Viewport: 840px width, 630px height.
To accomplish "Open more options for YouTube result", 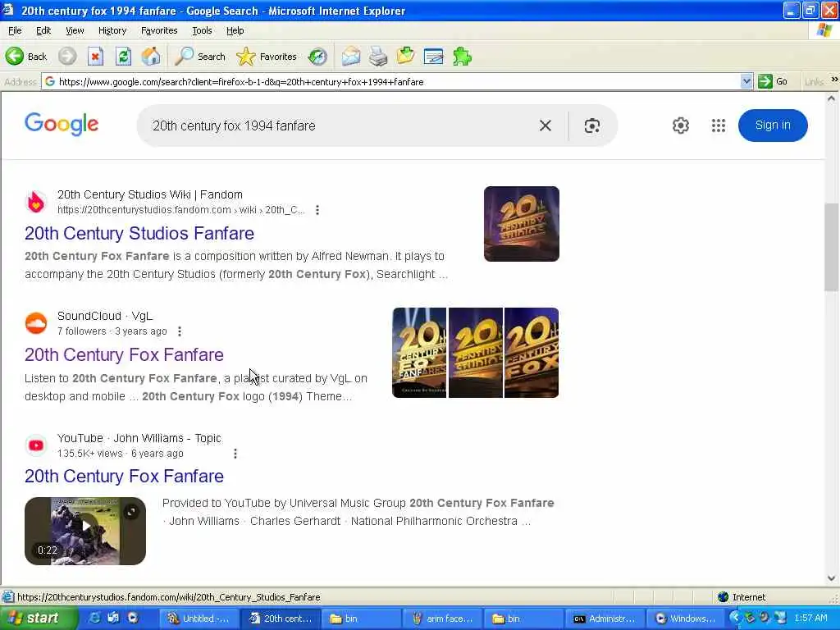I will pos(235,454).
